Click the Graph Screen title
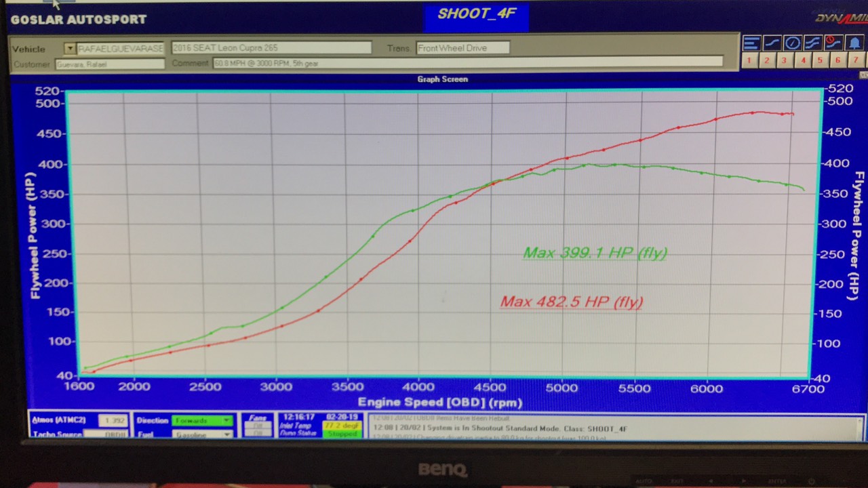Viewport: 868px width, 488px height. coord(442,79)
